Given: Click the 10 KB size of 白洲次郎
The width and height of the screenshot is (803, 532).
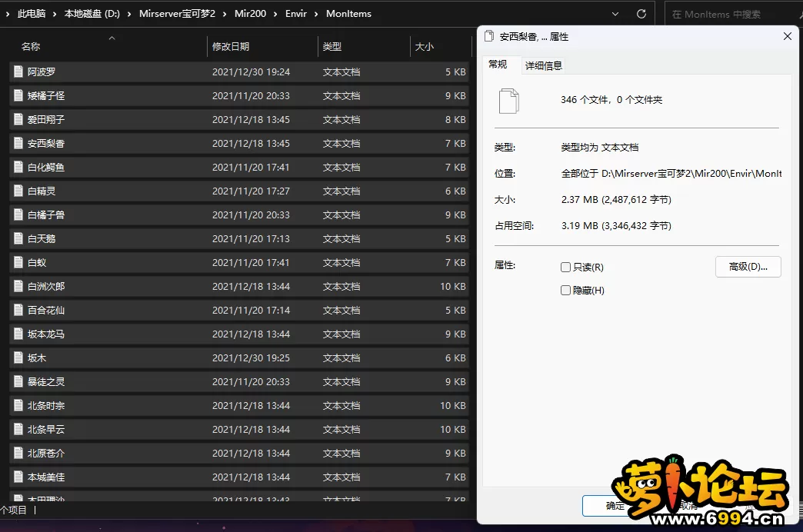Looking at the screenshot, I should pos(453,286).
